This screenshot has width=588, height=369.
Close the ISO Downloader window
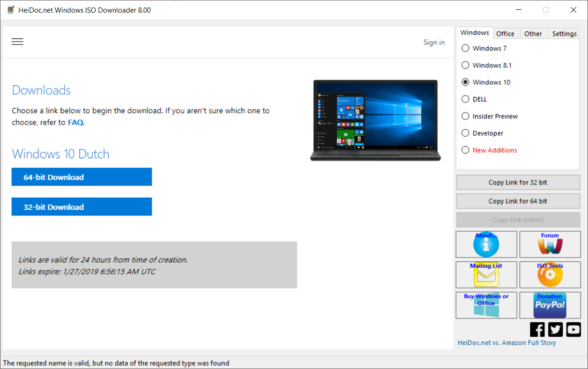pyautogui.click(x=573, y=10)
